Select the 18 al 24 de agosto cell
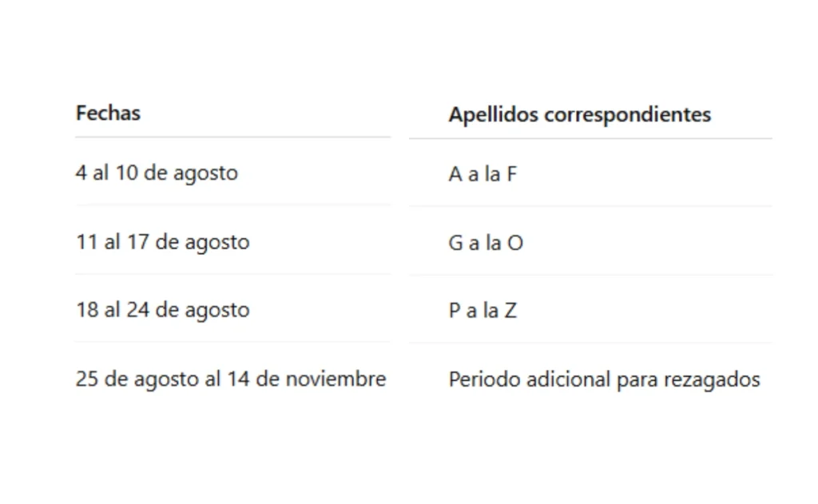This screenshot has height=504, width=818. [163, 310]
